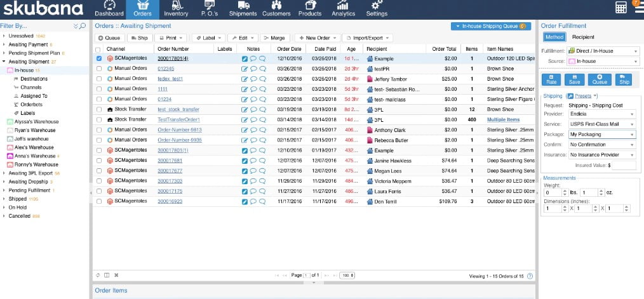Viewport: 644px width, 299px height.
Task: Click the refresh icon in grid footer
Action: click(98, 275)
